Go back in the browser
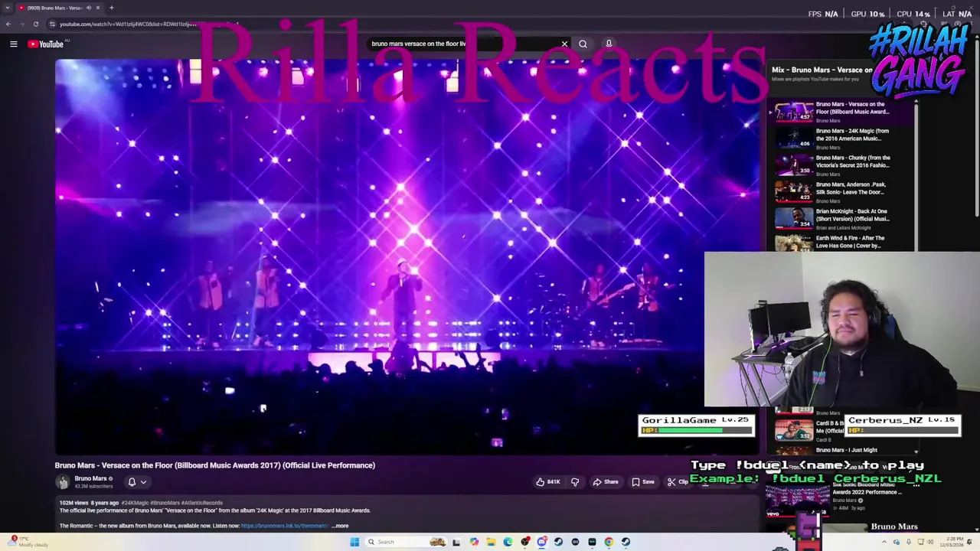 coord(8,24)
